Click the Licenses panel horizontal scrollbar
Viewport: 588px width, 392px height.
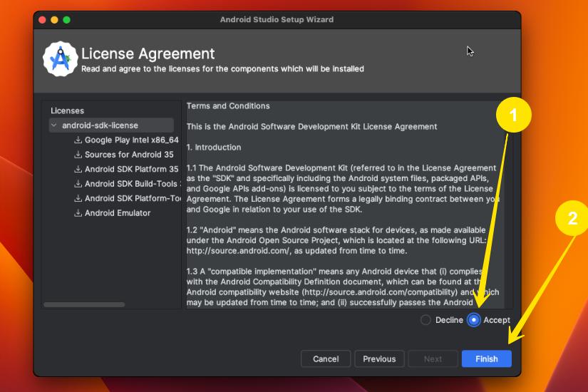pos(84,304)
